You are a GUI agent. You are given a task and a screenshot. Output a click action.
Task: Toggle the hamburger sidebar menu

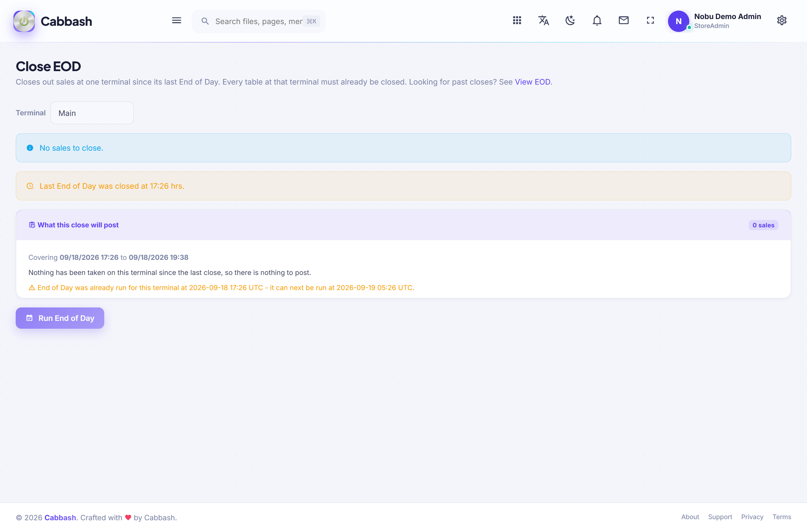tap(177, 21)
